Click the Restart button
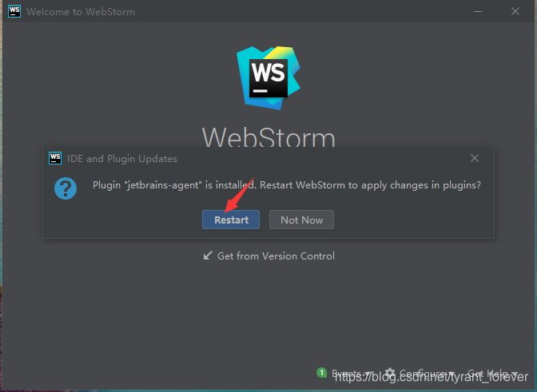The height and width of the screenshot is (392, 537). pos(231,220)
